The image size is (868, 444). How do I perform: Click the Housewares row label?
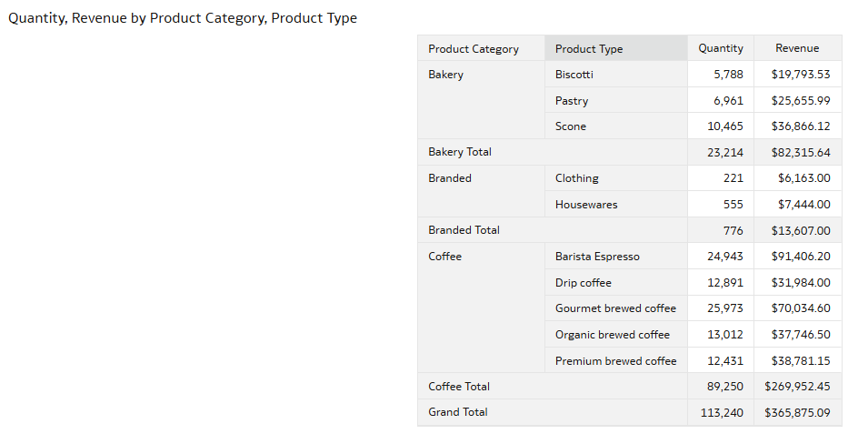point(586,205)
